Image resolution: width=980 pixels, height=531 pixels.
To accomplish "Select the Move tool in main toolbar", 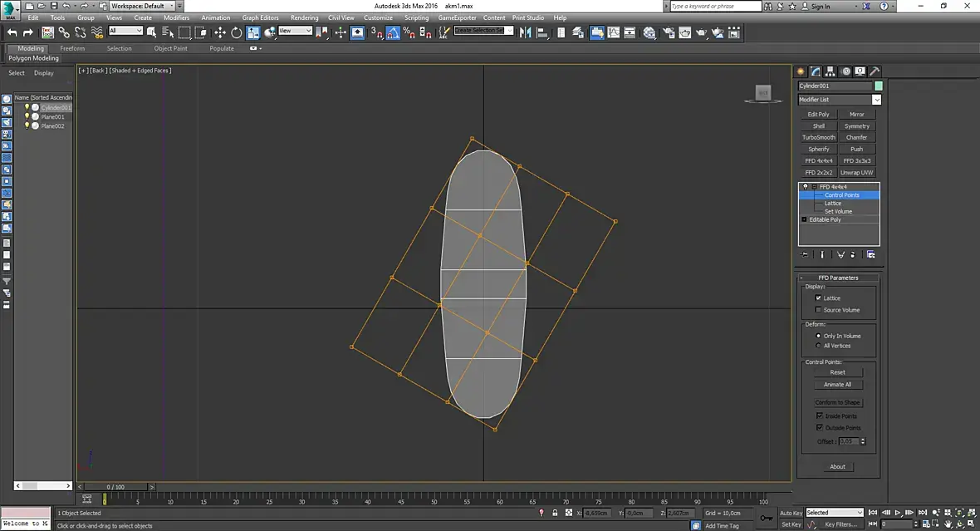I will coord(219,32).
